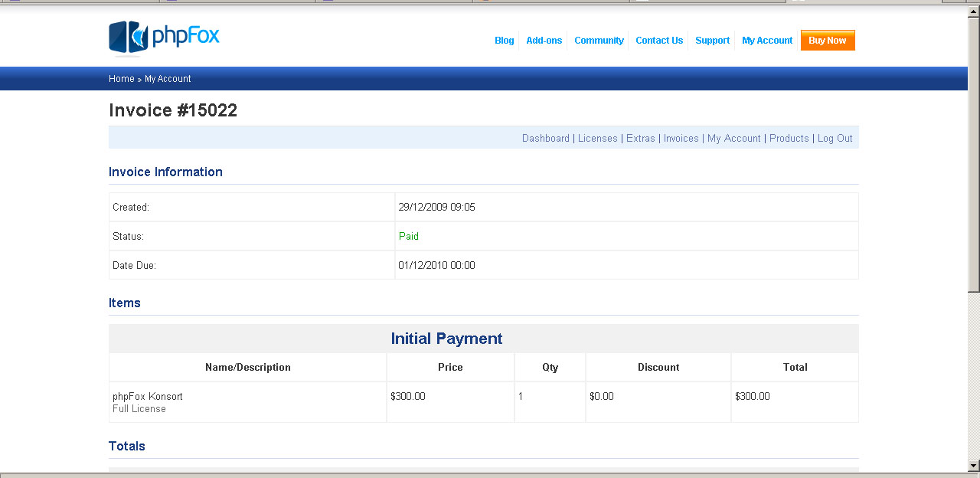Select the phpFox Konsort item name
This screenshot has height=478, width=980.
[x=148, y=397]
